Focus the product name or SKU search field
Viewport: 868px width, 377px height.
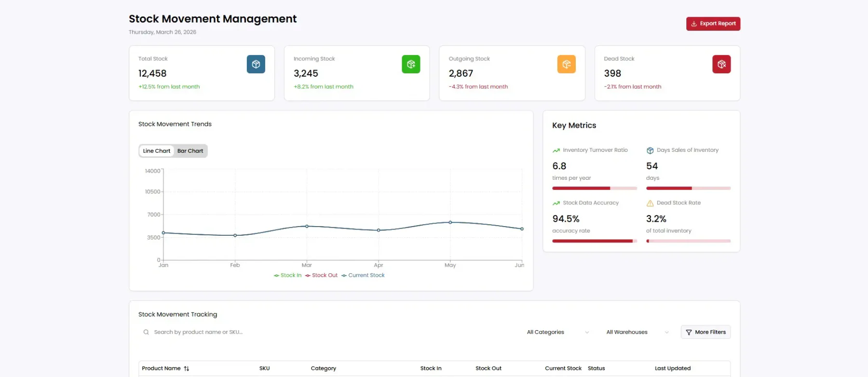click(328, 332)
